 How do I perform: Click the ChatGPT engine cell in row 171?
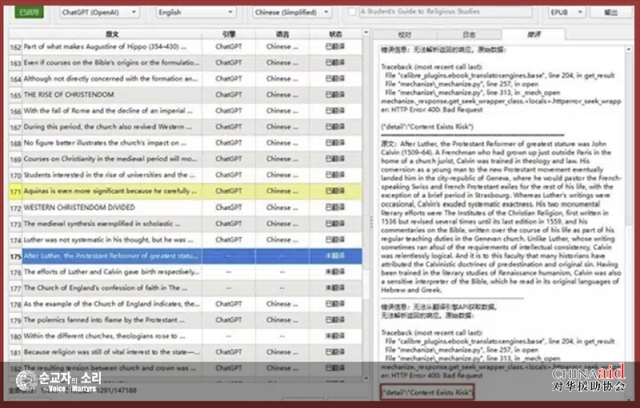point(229,191)
